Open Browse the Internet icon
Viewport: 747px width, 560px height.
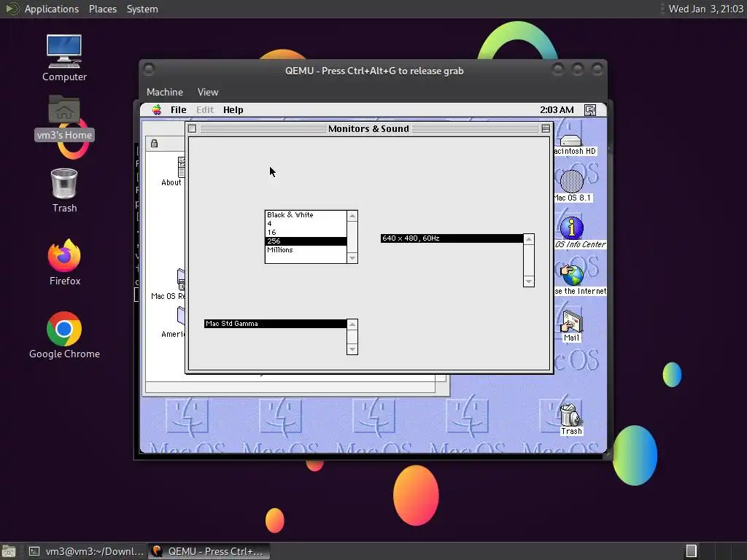(572, 274)
